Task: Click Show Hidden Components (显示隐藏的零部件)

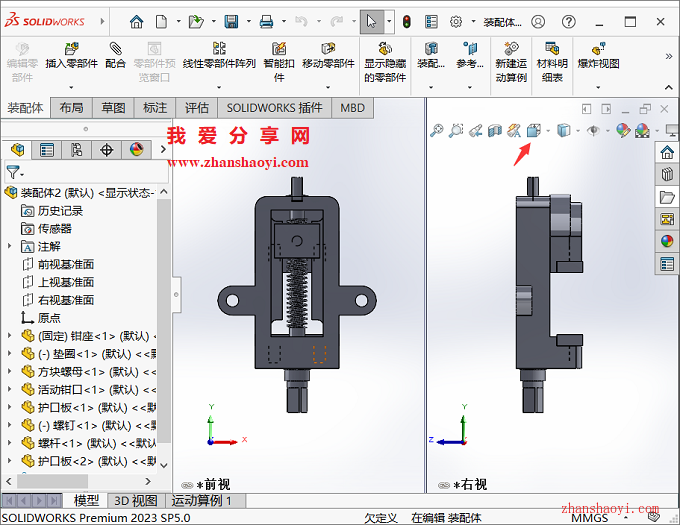Action: coord(385,62)
